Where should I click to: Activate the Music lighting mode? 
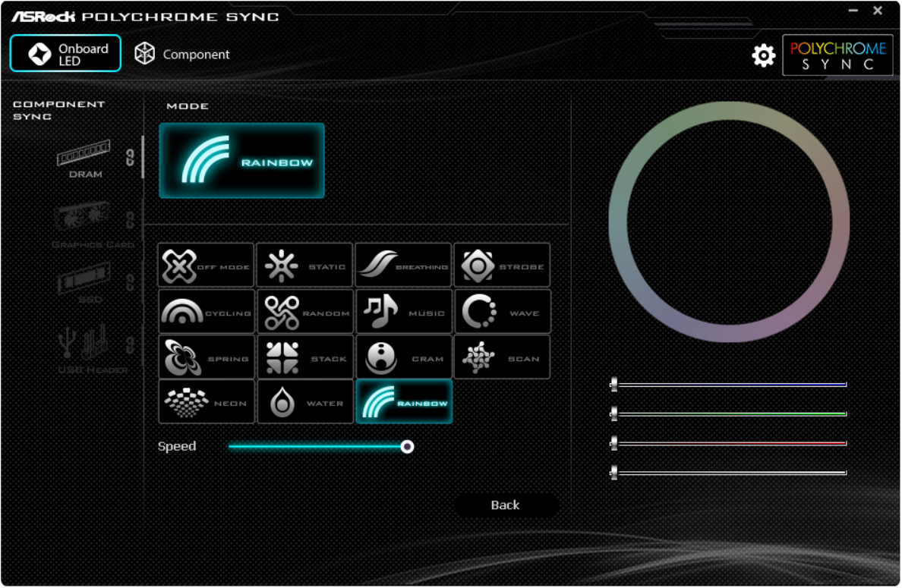point(404,312)
